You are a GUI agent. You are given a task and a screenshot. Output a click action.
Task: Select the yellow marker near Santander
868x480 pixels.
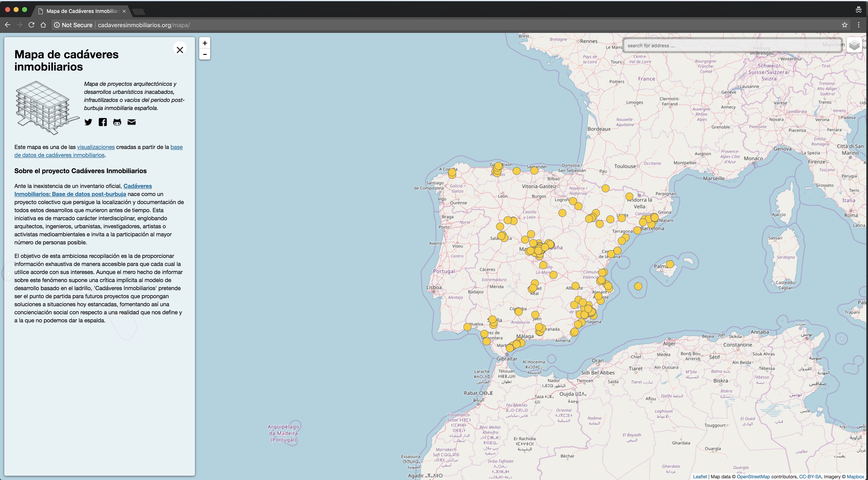(x=534, y=171)
